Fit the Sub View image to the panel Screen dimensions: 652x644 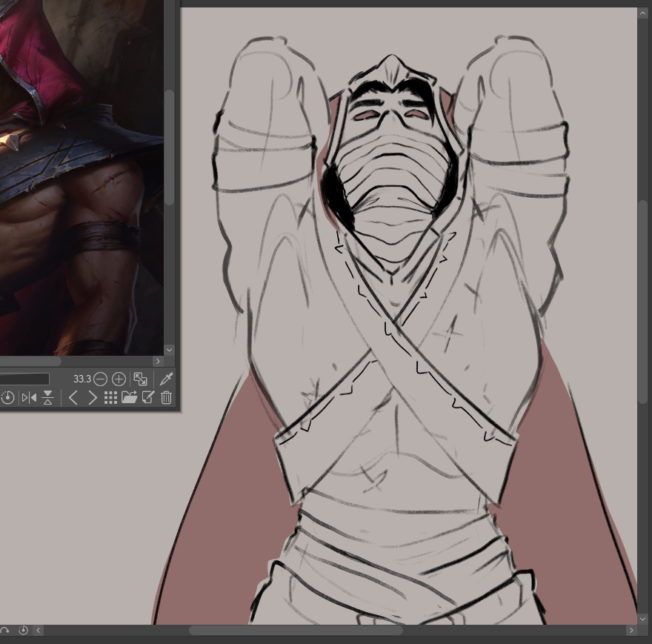pos(141,379)
